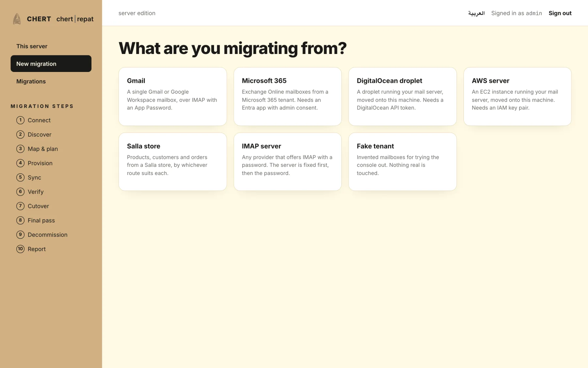The image size is (588, 368).
Task: Click the step 4 circle beside Provision
Action: pyautogui.click(x=20, y=163)
